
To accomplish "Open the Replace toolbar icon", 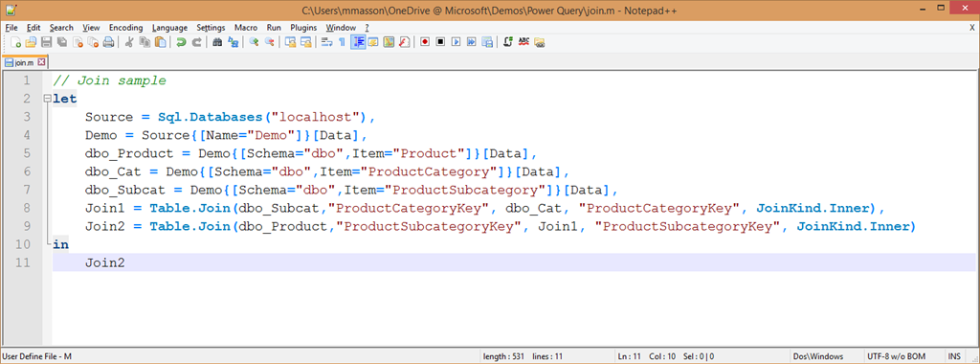I will pos(234,42).
